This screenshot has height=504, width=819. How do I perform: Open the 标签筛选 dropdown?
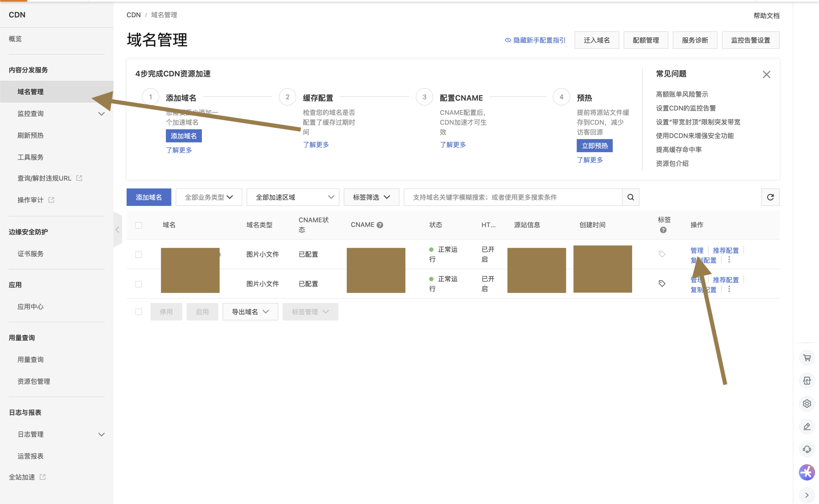pyautogui.click(x=371, y=197)
